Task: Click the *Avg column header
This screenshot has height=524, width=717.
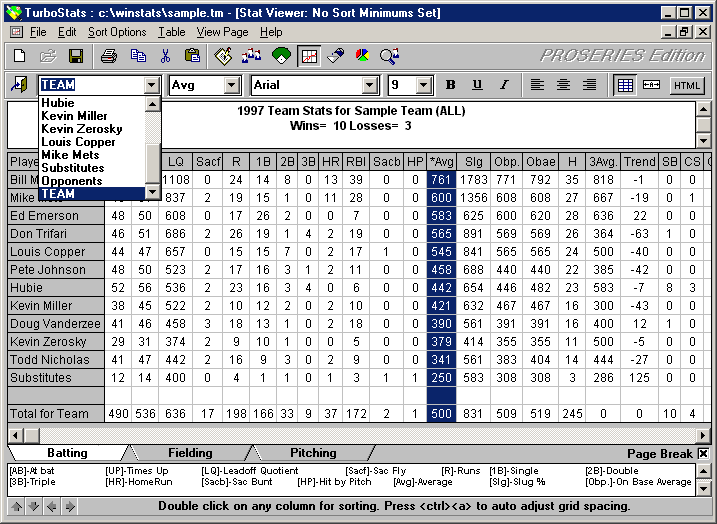Action: (441, 162)
